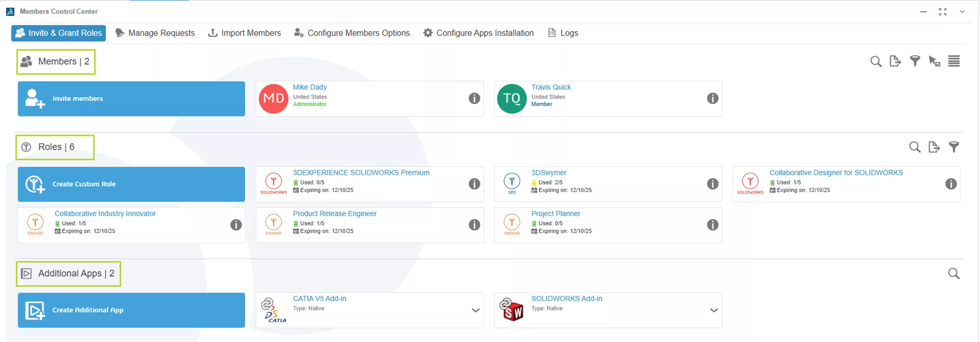Show info for 3DSwymer role
The height and width of the screenshot is (342, 980).
pyautogui.click(x=712, y=184)
